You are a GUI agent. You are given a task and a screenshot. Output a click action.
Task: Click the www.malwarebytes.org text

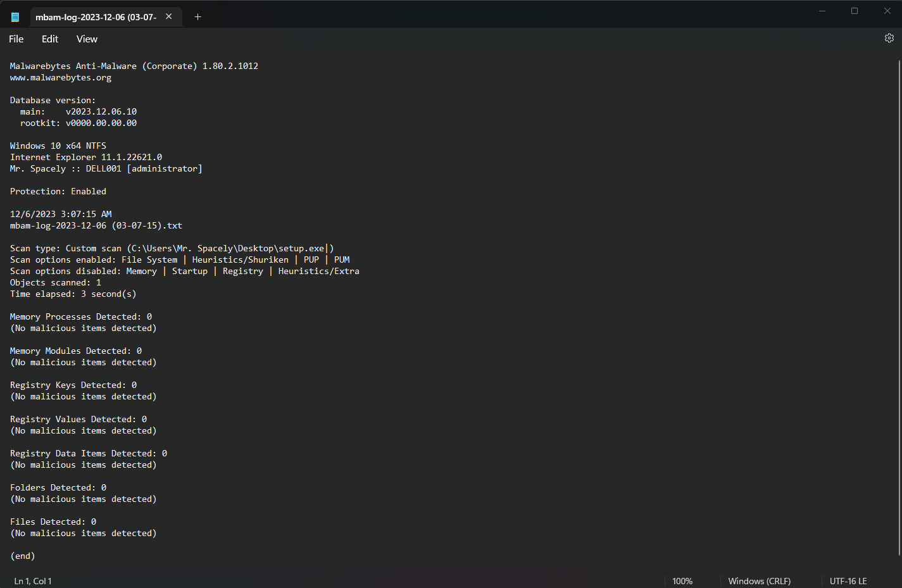(x=61, y=78)
